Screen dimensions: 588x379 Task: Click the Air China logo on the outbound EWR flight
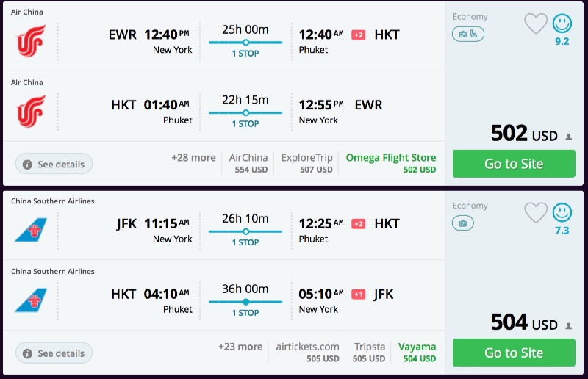tap(32, 41)
